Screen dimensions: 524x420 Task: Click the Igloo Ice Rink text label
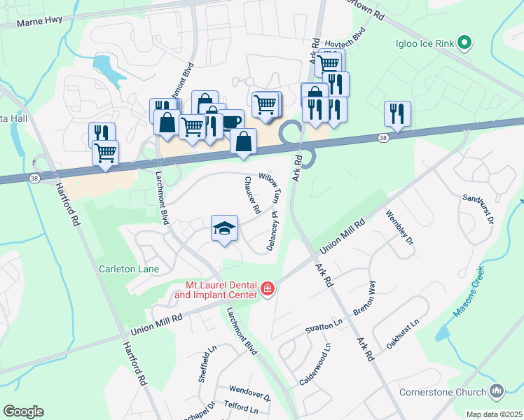point(425,43)
